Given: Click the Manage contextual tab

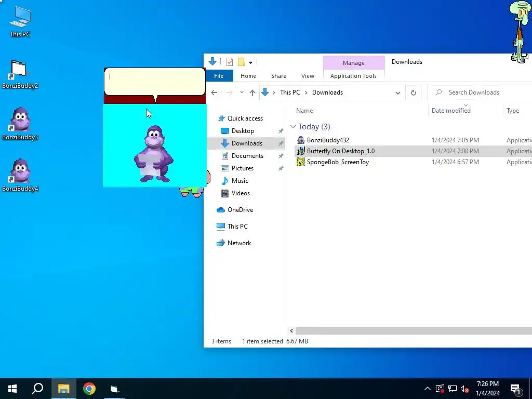Looking at the screenshot, I should pyautogui.click(x=353, y=63).
